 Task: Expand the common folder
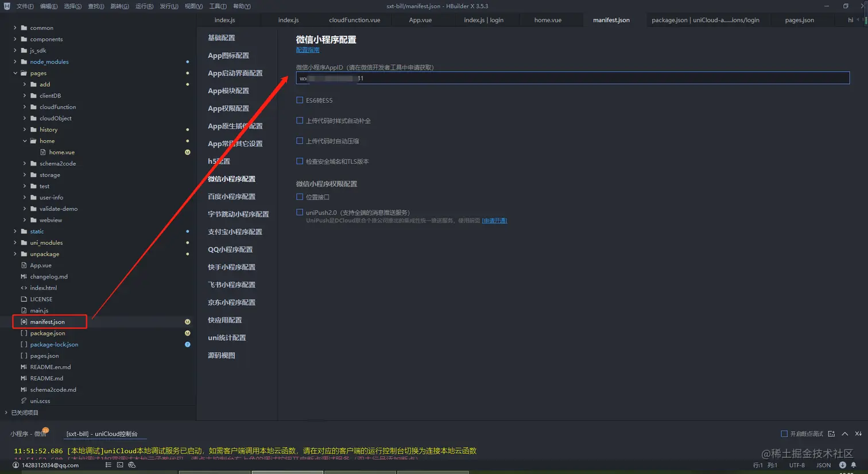tap(15, 28)
